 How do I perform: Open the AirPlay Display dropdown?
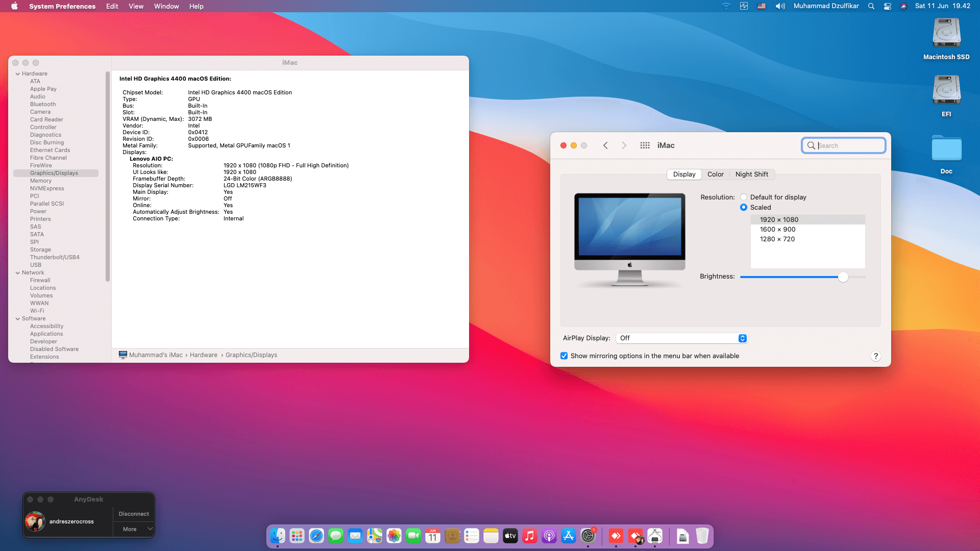click(742, 338)
